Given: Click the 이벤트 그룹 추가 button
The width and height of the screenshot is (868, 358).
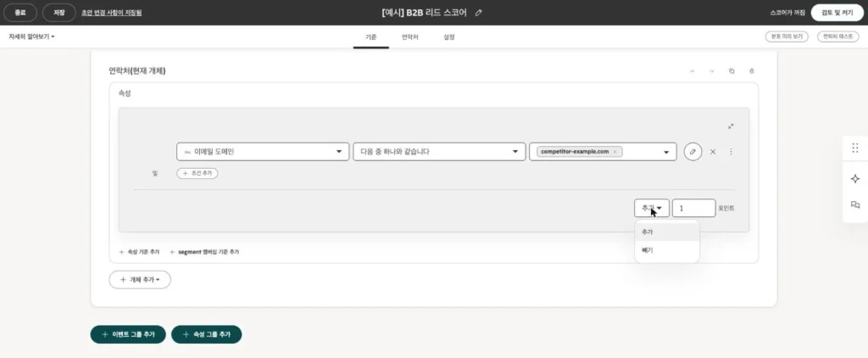Looking at the screenshot, I should (128, 334).
